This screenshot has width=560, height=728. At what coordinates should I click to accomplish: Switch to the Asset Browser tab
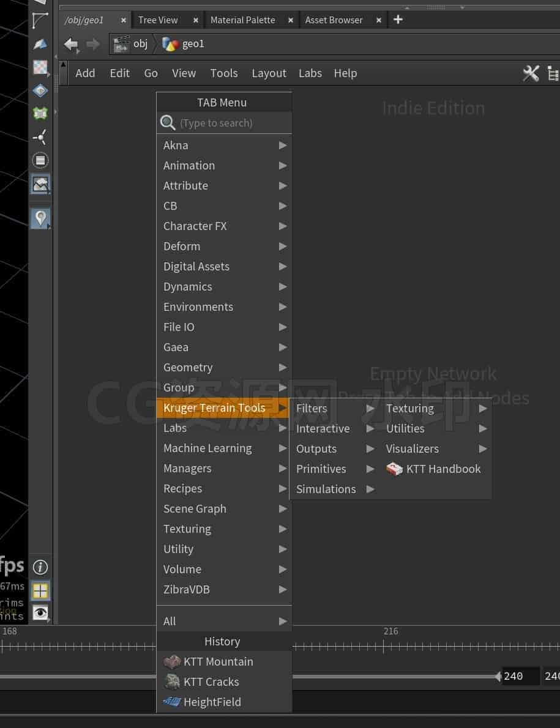(334, 20)
